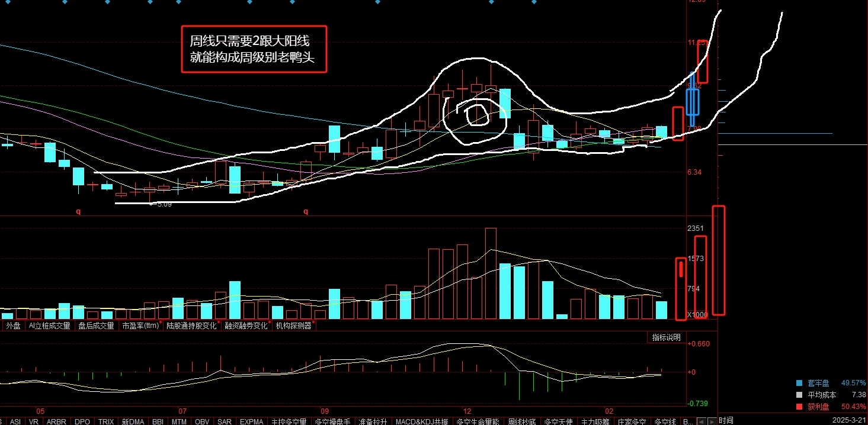This screenshot has width=868, height=425.
Task: Select the 多空线 indicator tab
Action: [x=664, y=421]
